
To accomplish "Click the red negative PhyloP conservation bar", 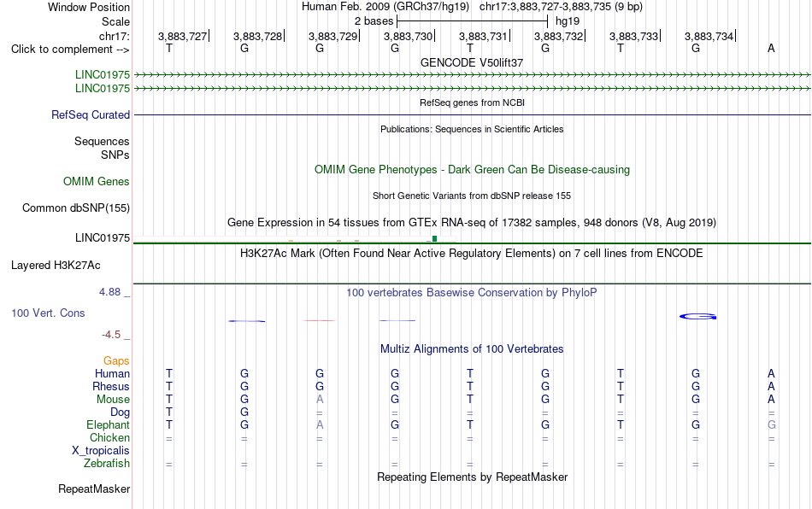I will point(320,321).
